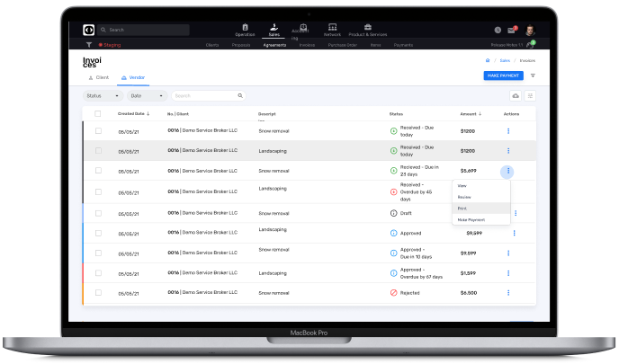Toggle the select-all checkbox in table header
619x364 pixels.
98,114
